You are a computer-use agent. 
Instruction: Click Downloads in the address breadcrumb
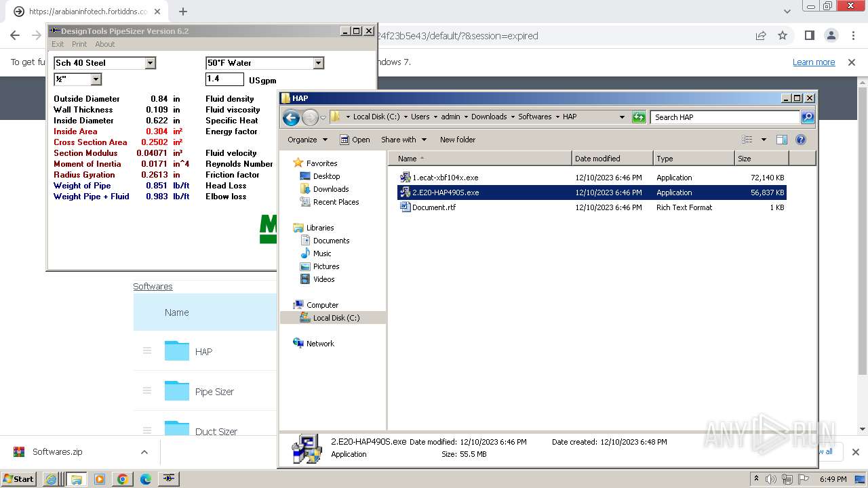(489, 117)
